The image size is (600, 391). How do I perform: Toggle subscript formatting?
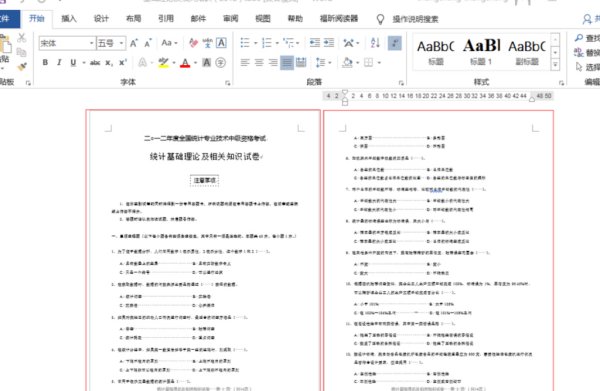(109, 63)
